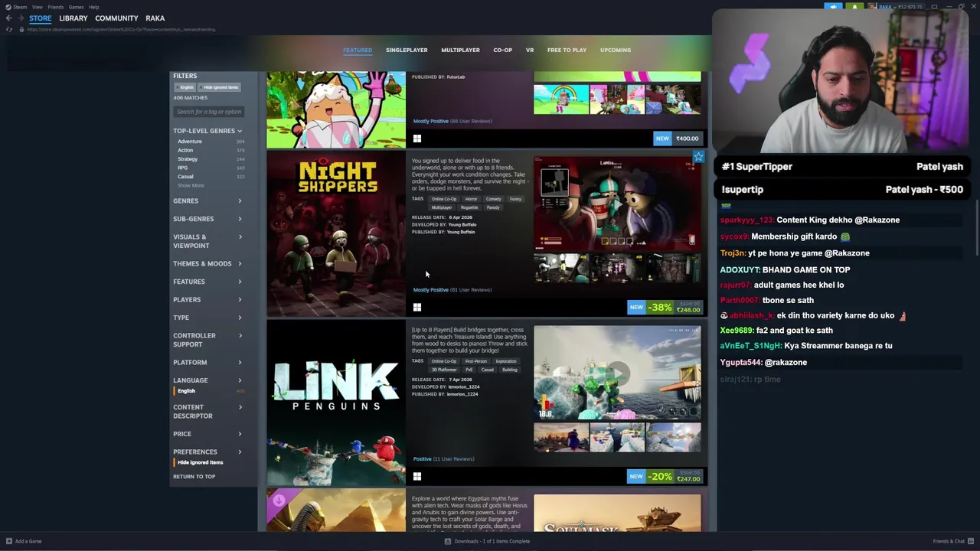The width and height of the screenshot is (980, 551).
Task: Click the Return to Top link
Action: (x=194, y=477)
